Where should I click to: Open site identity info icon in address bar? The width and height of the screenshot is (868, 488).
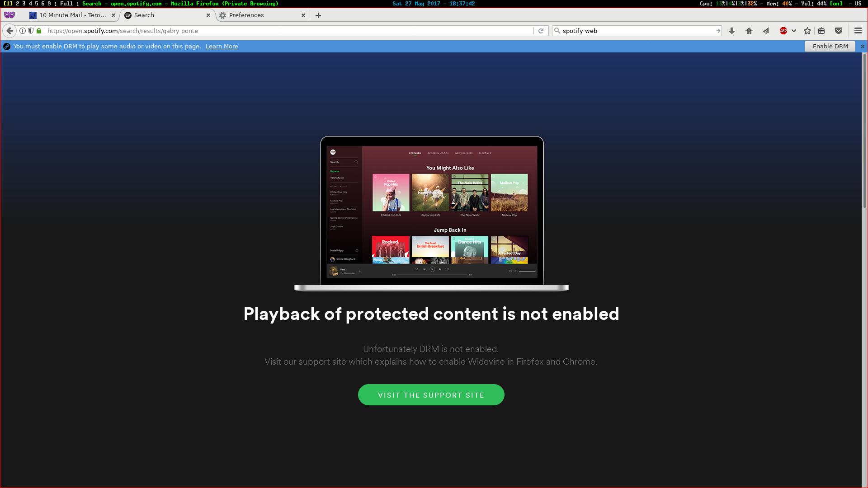[x=22, y=31]
